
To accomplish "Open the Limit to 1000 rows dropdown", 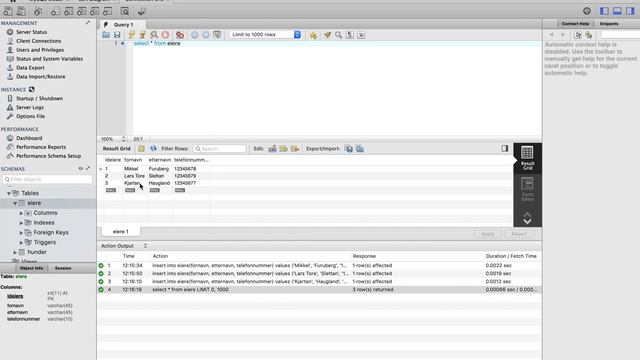I will 266,35.
